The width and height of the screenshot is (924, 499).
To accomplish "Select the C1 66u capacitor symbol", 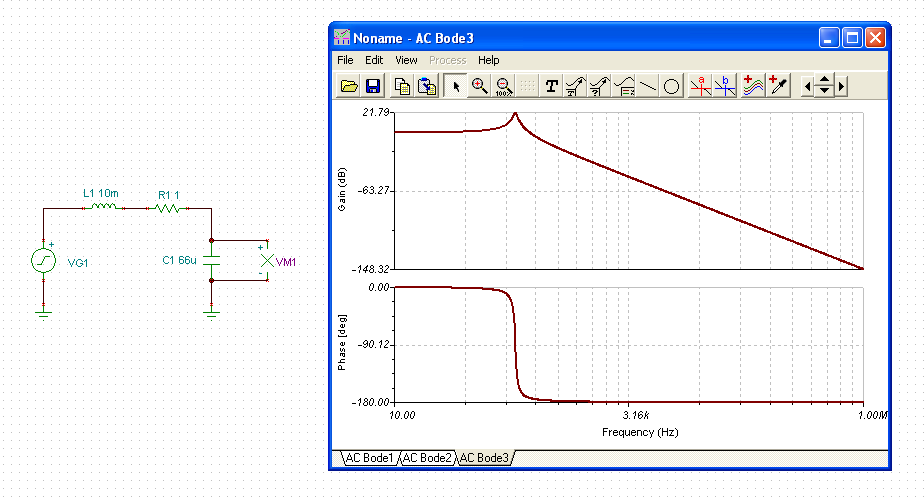I will point(212,260).
